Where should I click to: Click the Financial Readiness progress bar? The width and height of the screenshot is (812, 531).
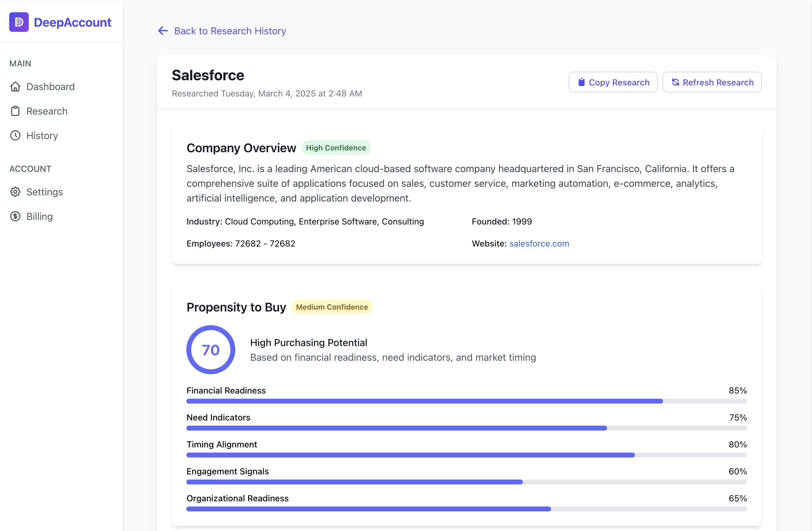point(466,401)
